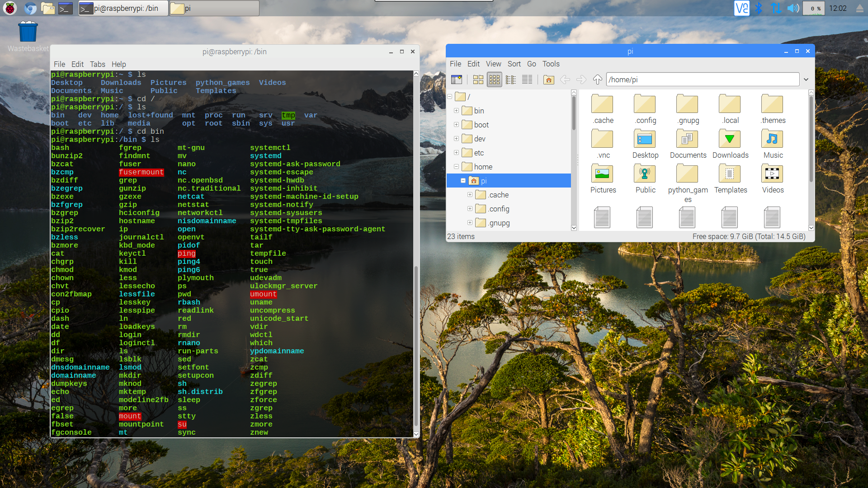The image size is (868, 488).
Task: Open the path history dropdown arrow
Action: pos(806,80)
